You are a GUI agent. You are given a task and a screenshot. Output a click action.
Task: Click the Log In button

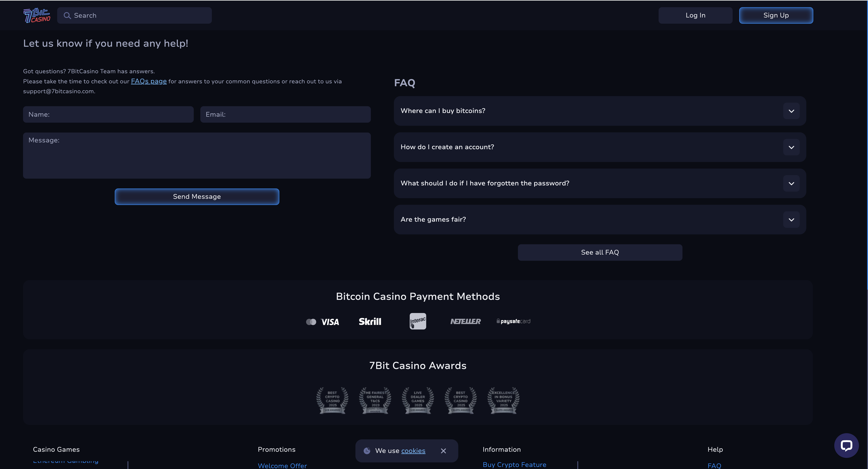click(x=695, y=15)
